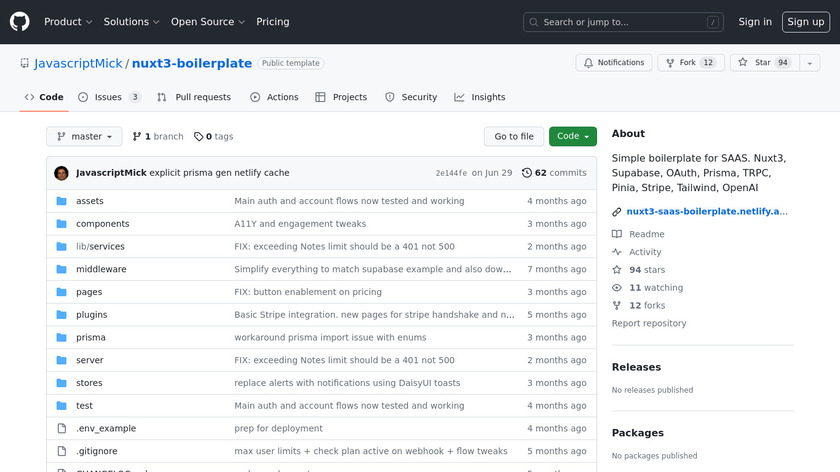Viewport: 840px width, 472px height.
Task: Open the Readme book icon link
Action: click(x=617, y=234)
